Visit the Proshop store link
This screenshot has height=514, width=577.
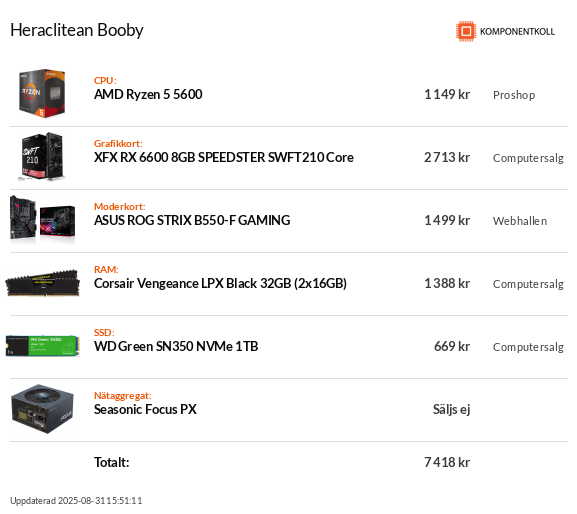click(514, 95)
